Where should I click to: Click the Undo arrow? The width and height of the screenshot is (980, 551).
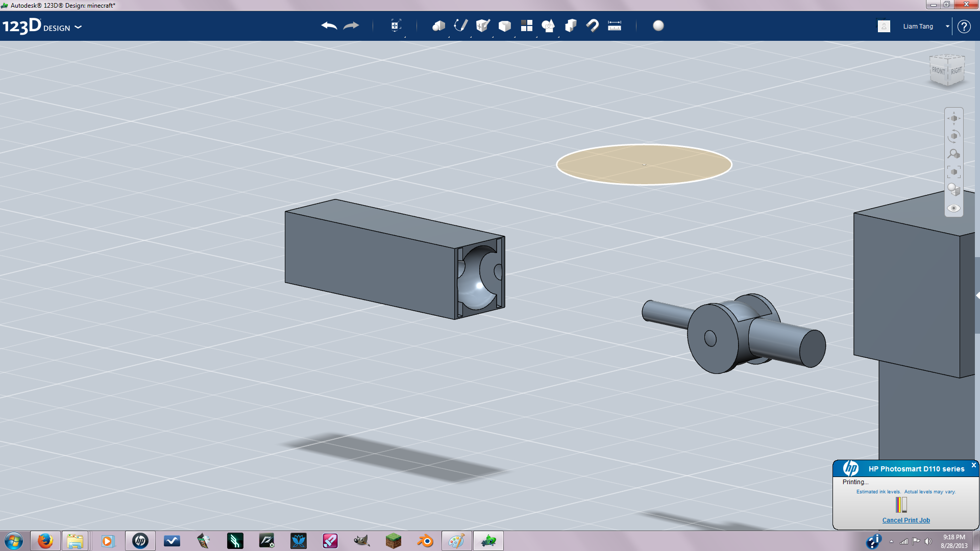pyautogui.click(x=329, y=26)
